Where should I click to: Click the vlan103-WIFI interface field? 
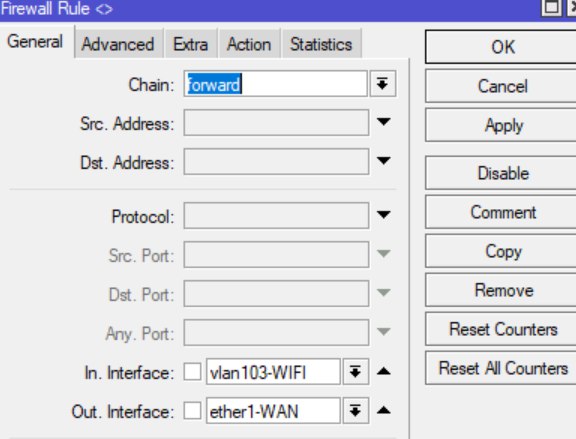pyautogui.click(x=273, y=372)
